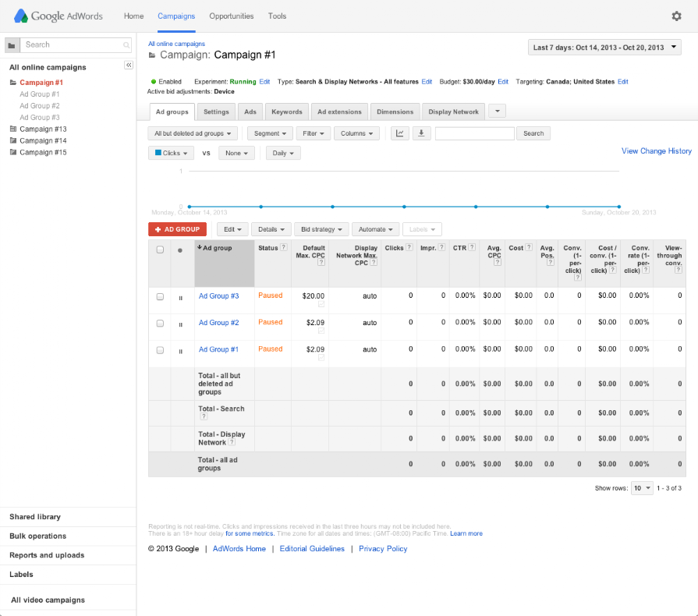Open All but deleted ad groups dropdown
698x616 pixels.
[x=193, y=133]
